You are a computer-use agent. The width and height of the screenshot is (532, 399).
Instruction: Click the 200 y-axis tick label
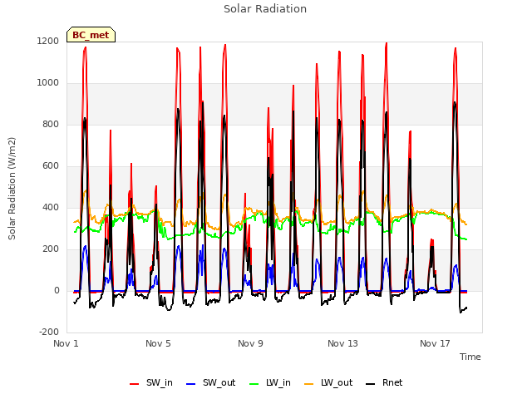click(51, 249)
